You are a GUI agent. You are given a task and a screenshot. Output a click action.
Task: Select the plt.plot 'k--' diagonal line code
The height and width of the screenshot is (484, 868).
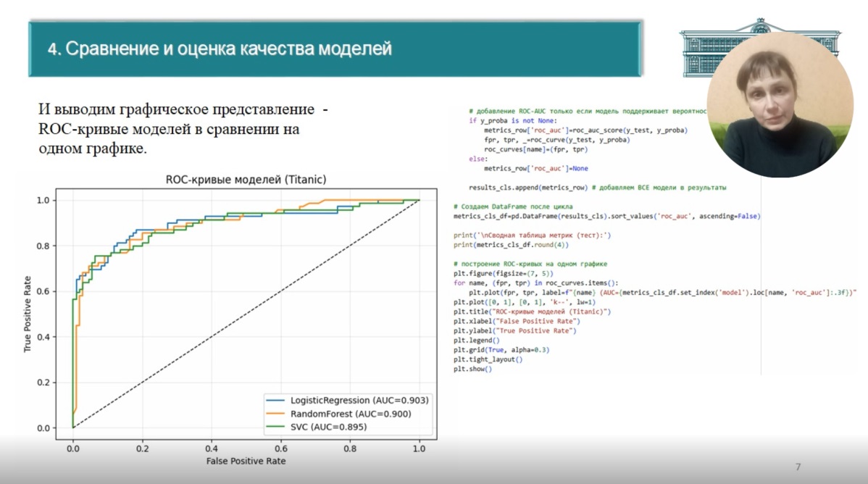(525, 302)
